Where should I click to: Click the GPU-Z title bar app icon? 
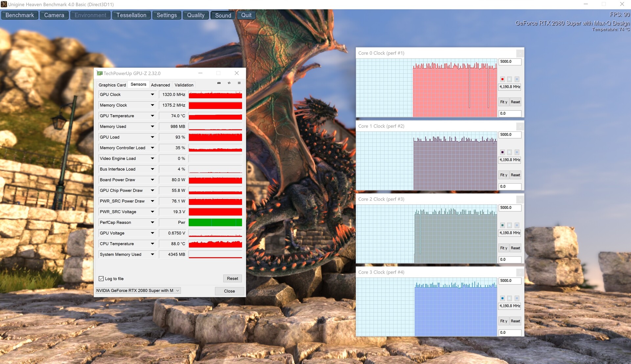click(100, 73)
